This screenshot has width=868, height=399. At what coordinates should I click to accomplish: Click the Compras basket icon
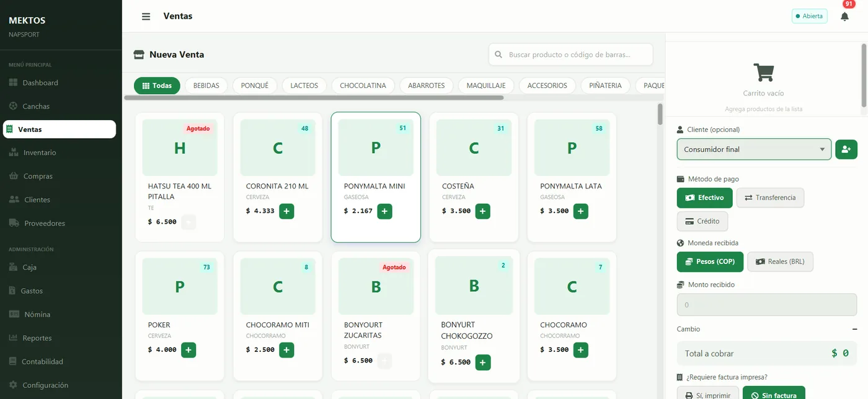coord(14,176)
